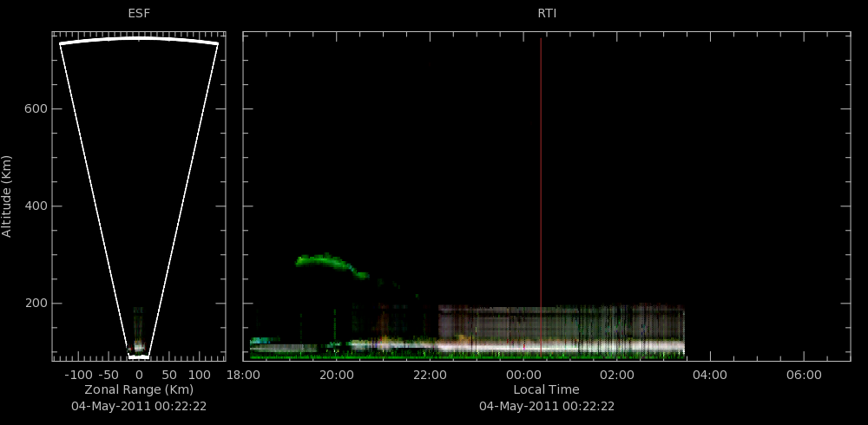Click the -100 zonal range tick label

coord(78,376)
